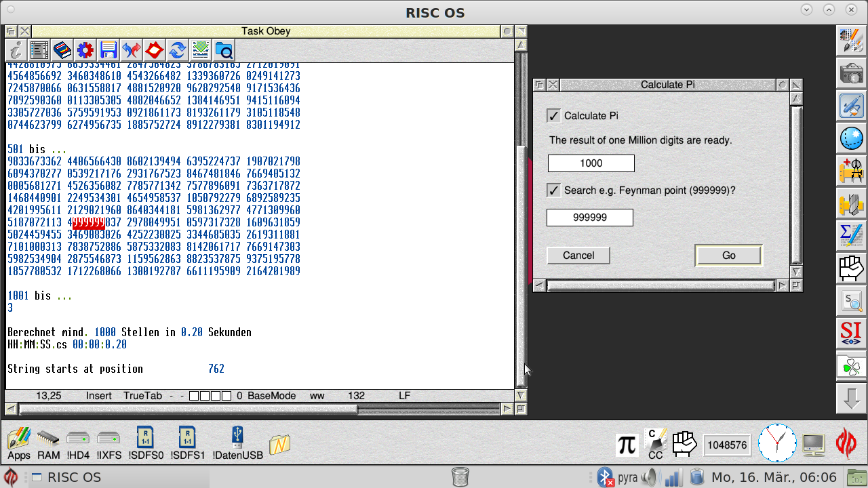Click the folder search toolbar icon
Screen dimensions: 868x488
(x=223, y=50)
